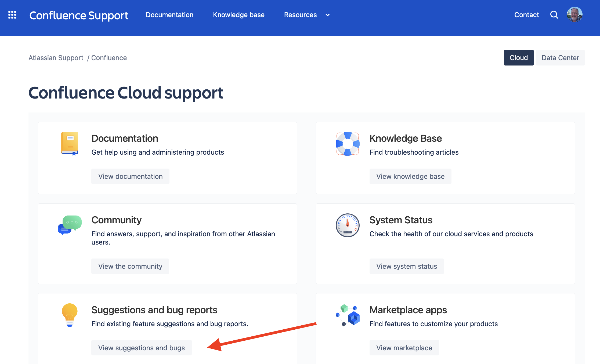Viewport: 600px width, 364px height.
Task: Expand the Resources dropdown menu
Action: [x=306, y=15]
